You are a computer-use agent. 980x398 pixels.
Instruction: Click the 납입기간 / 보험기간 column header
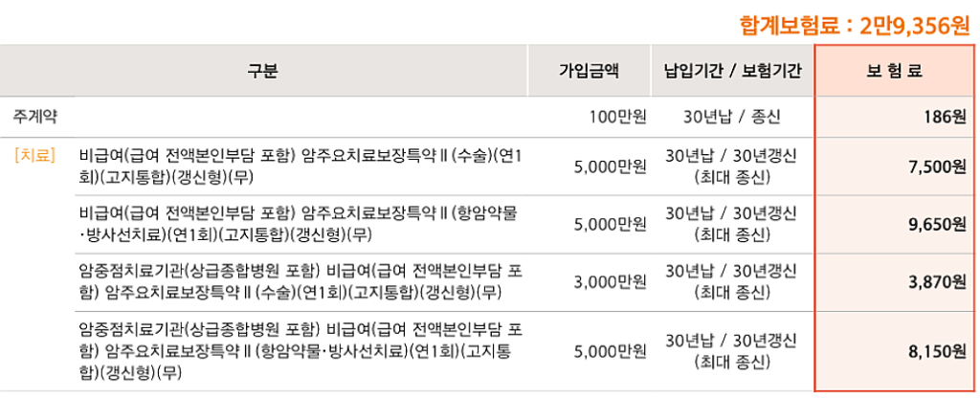732,71
